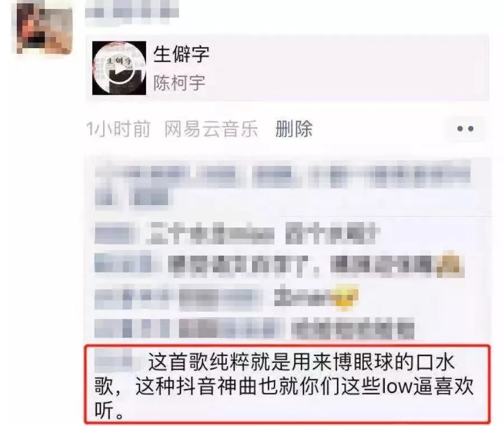Open the 网易云音乐 source link
Image resolution: width=504 pixels, height=426 pixels.
click(211, 129)
